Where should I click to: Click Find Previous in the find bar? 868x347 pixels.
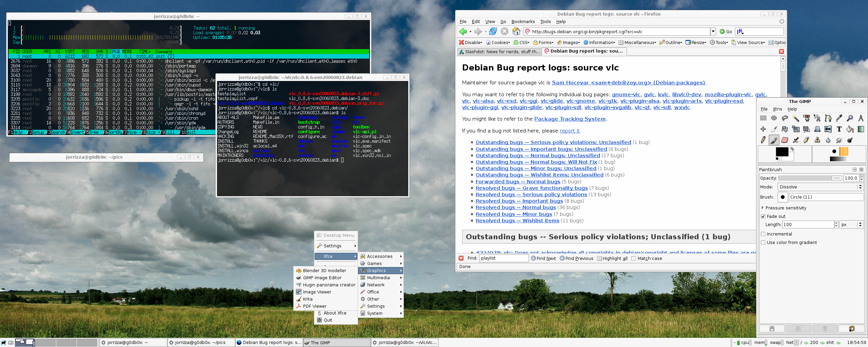[x=576, y=258]
